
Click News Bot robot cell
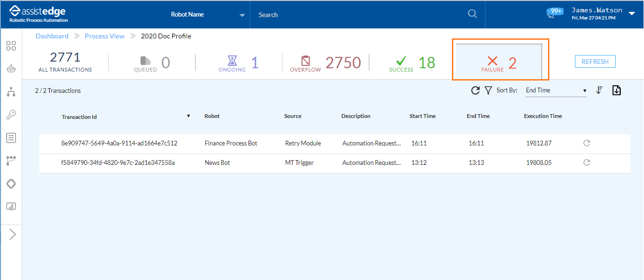tap(217, 163)
